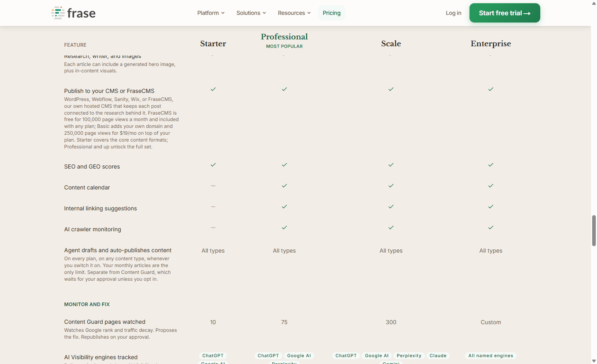Screen dimensions: 597x364
Task: Click the 'SEO and GEO scores' feature
Action: [92, 167]
